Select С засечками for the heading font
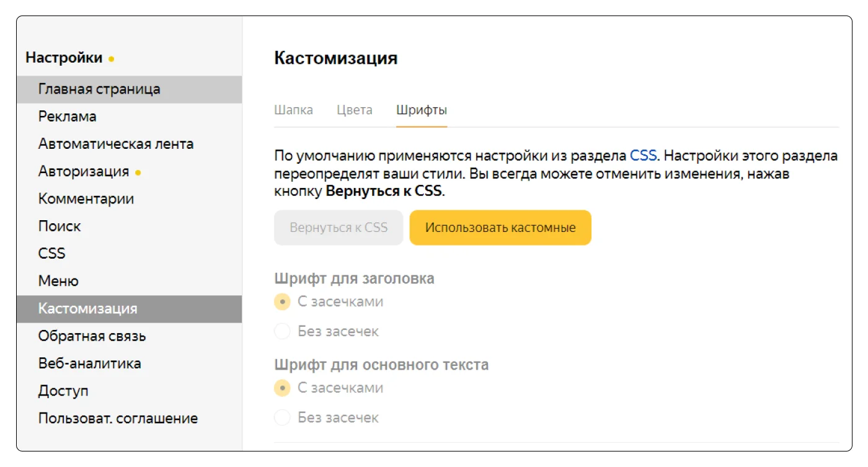The height and width of the screenshot is (467, 868). [x=282, y=302]
